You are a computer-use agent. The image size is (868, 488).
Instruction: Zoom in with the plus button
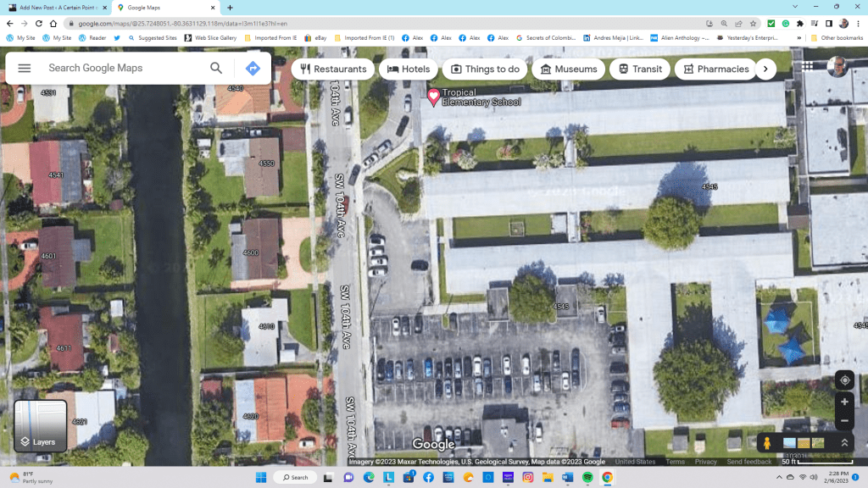843,402
